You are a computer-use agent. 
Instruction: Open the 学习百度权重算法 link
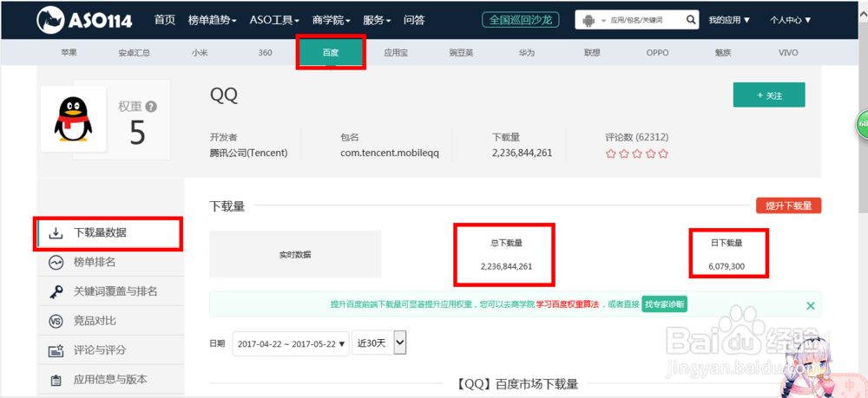pyautogui.click(x=568, y=304)
